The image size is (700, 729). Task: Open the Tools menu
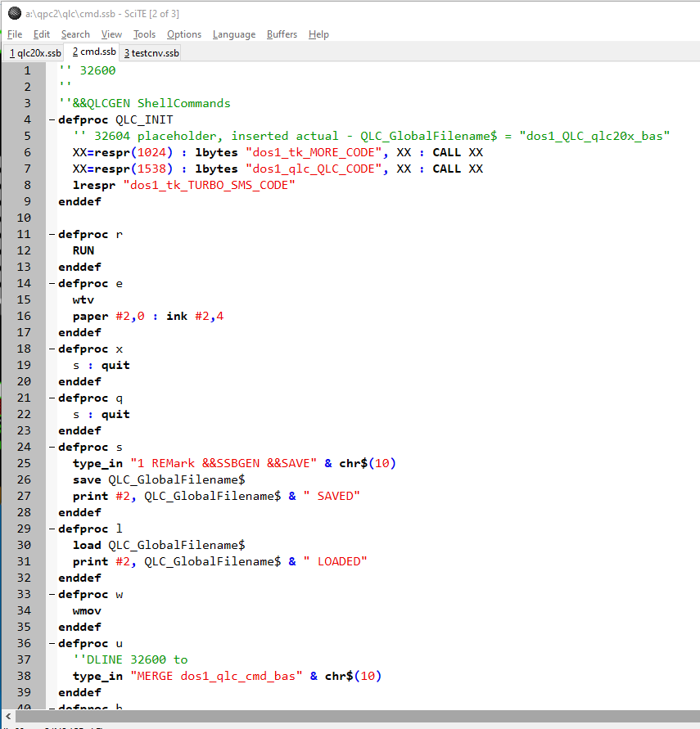pos(144,34)
